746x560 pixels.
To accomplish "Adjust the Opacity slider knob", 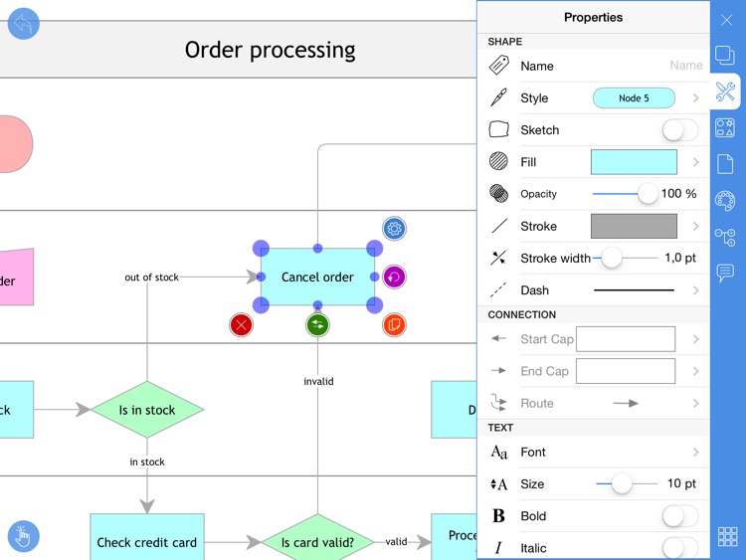I will pyautogui.click(x=648, y=194).
